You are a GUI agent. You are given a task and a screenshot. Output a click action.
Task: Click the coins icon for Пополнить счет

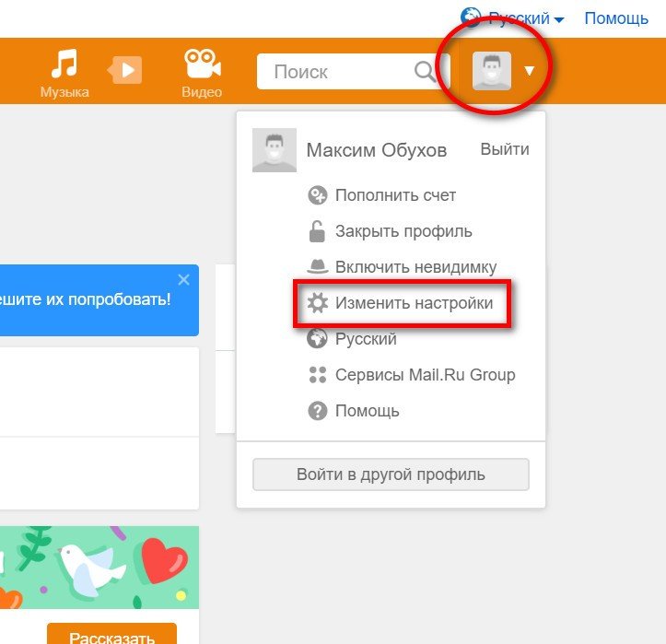317,195
